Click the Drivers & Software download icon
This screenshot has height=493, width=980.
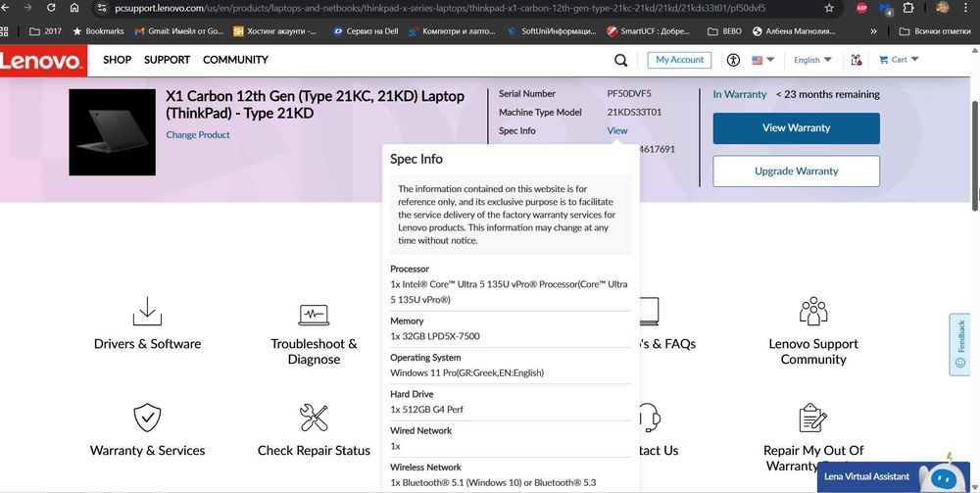coord(148,311)
